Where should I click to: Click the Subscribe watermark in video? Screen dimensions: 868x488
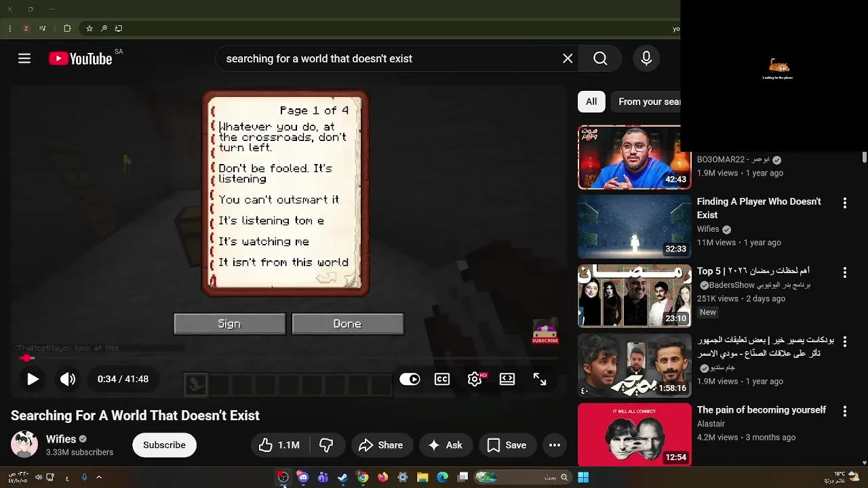(x=545, y=332)
